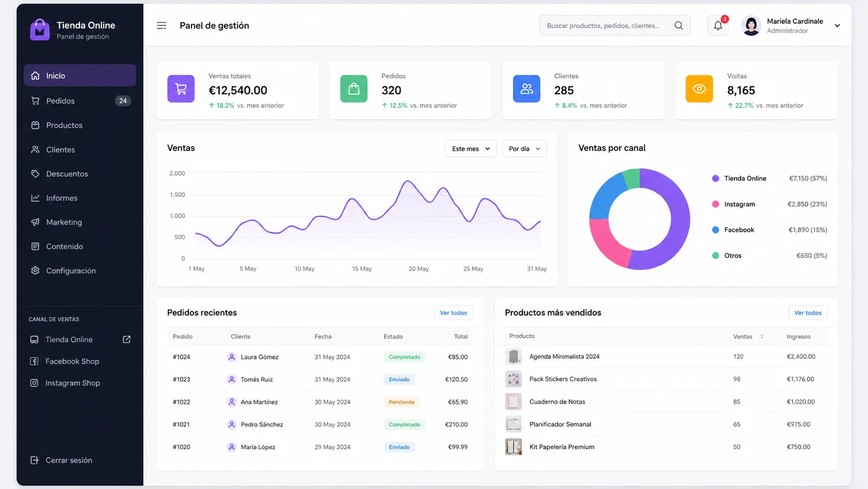This screenshot has width=868, height=489.
Task: Click Agenda Minimalista 2024 thumbnail
Action: [x=513, y=356]
